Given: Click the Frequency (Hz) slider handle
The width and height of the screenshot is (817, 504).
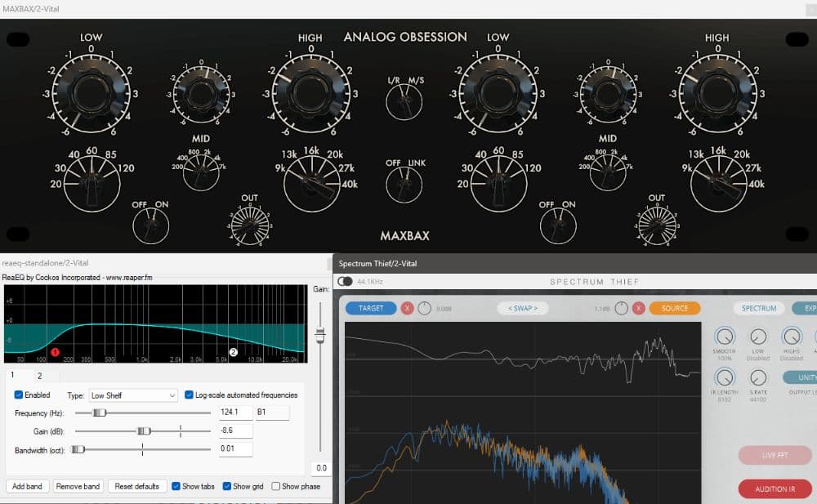Looking at the screenshot, I should click(100, 413).
